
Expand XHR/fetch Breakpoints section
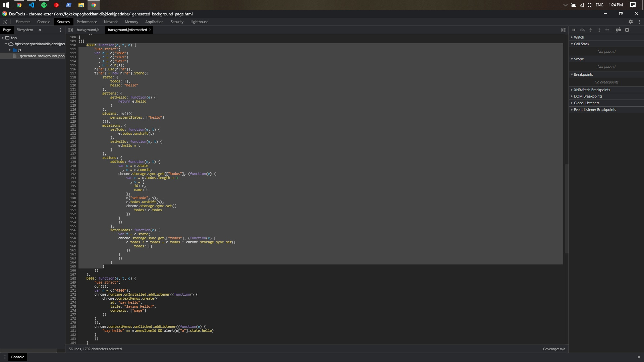click(592, 90)
